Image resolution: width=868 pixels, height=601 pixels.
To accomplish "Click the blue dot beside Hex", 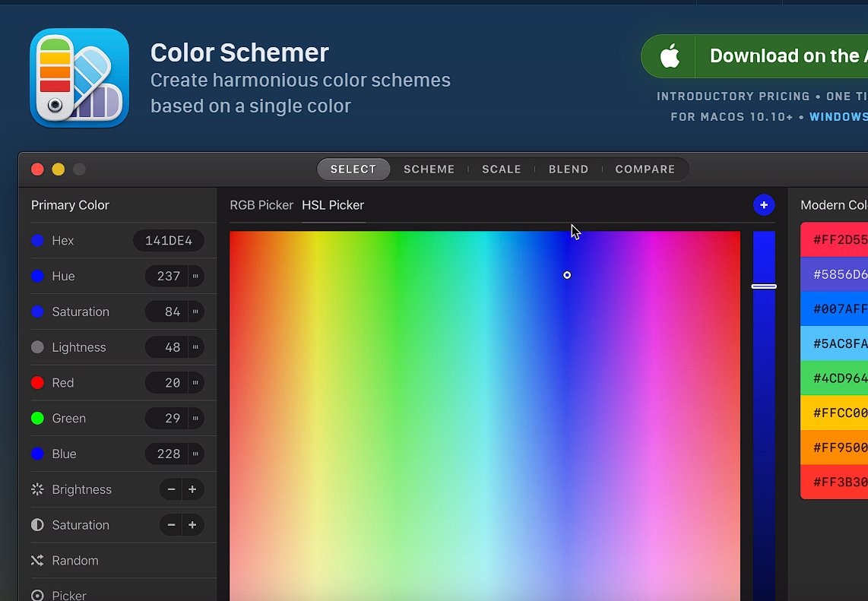I will pos(37,240).
